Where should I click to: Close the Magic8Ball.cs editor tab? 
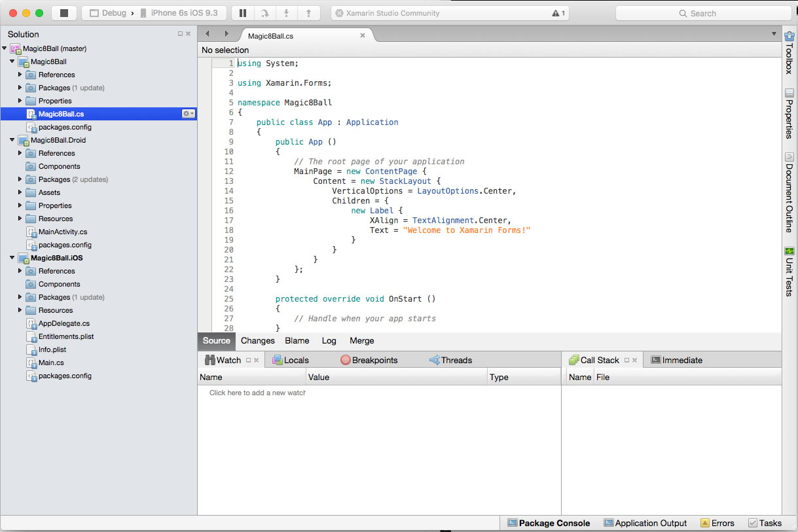point(363,35)
